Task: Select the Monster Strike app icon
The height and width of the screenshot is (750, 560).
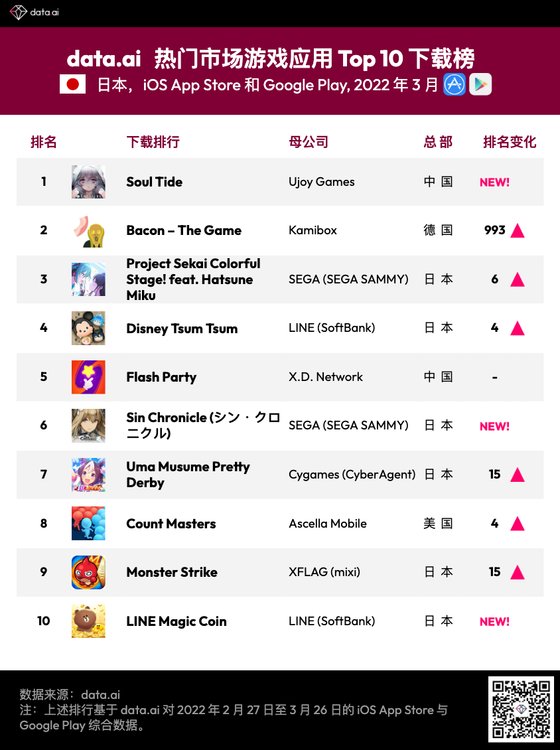Action: point(88,572)
